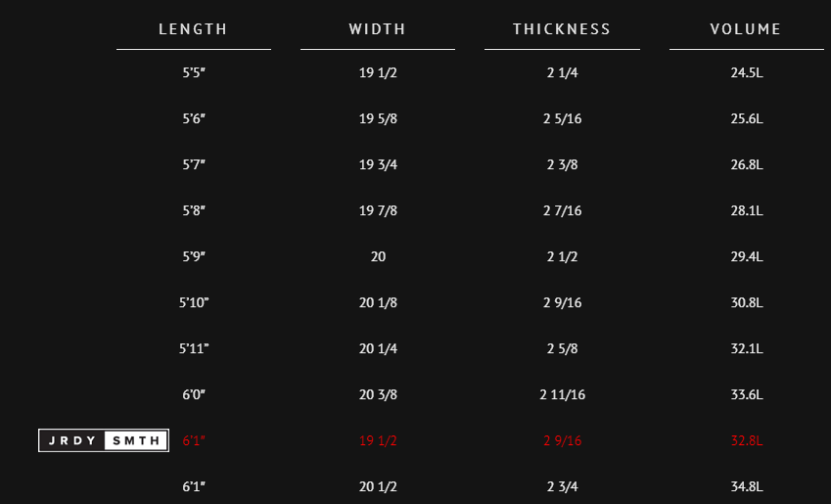Select the VOLUME column header
This screenshot has height=504, width=831.
pyautogui.click(x=746, y=29)
